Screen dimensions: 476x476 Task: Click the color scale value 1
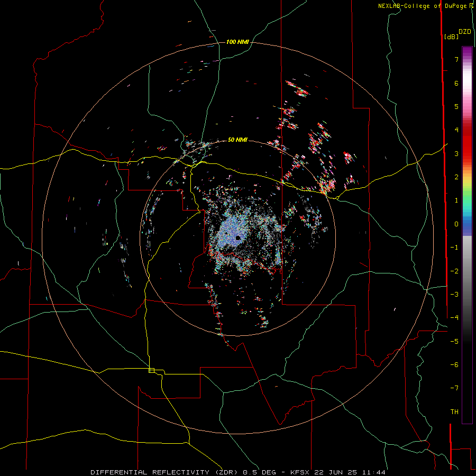456,200
